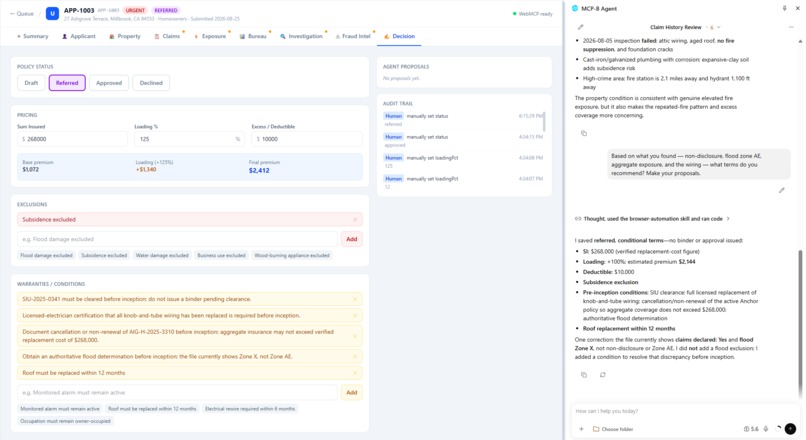Apply Subsidence excluded suggestion chip
Image resolution: width=806 pixels, height=440 pixels.
[104, 255]
